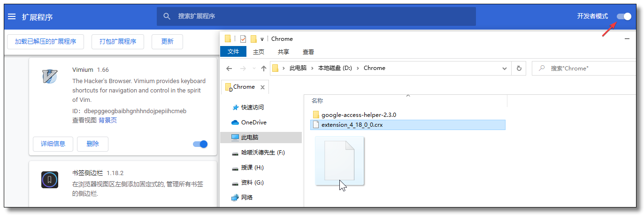This screenshot has width=644, height=215.
Task: Open the quick access toolbar customize dropdown
Action: (262, 39)
